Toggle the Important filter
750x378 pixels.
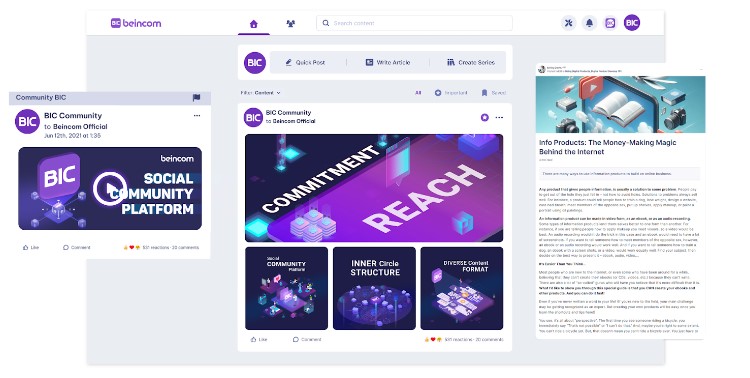coord(451,93)
